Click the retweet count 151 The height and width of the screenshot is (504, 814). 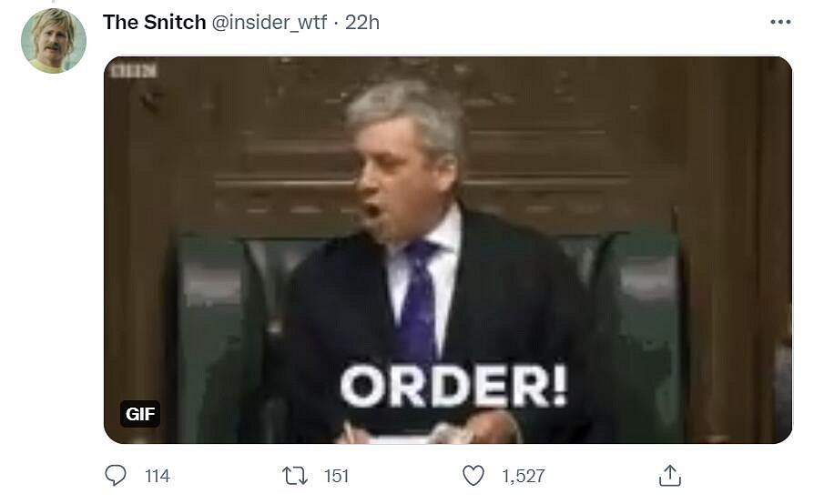(x=336, y=476)
